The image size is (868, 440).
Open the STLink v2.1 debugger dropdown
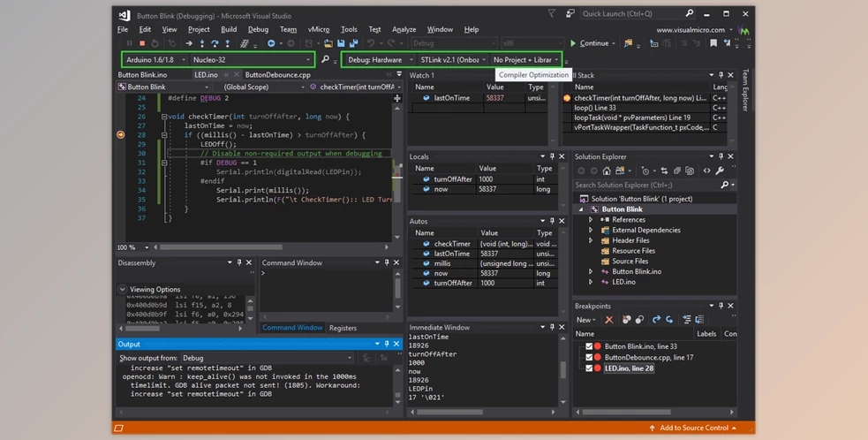452,60
